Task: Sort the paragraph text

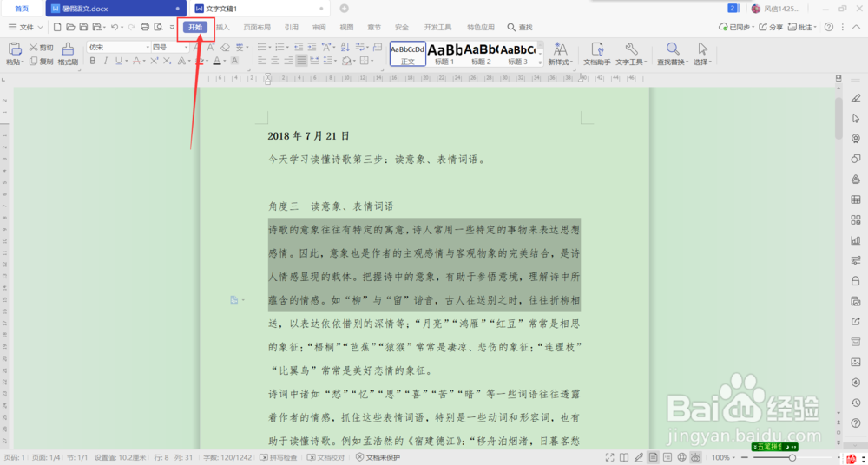Action: pos(345,48)
